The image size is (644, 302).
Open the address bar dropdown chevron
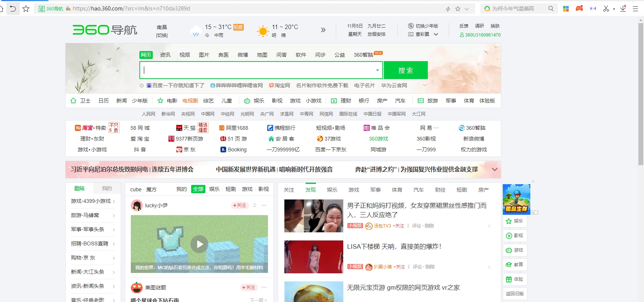click(467, 9)
